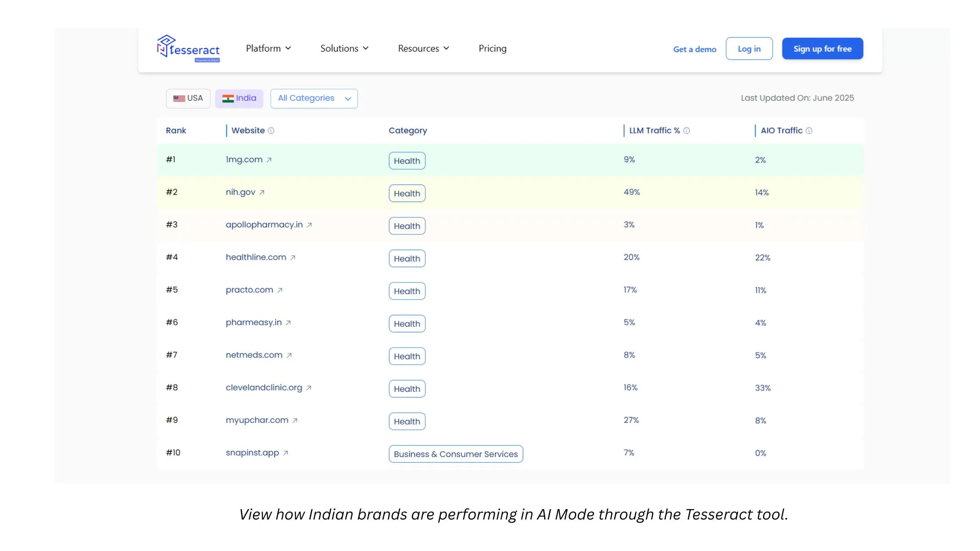
Task: Select the India country filter
Action: (239, 98)
